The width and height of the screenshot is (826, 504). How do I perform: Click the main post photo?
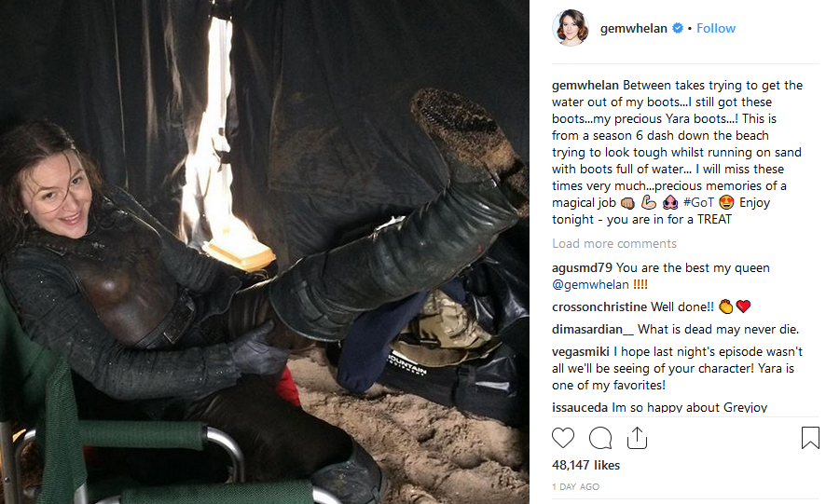click(265, 252)
